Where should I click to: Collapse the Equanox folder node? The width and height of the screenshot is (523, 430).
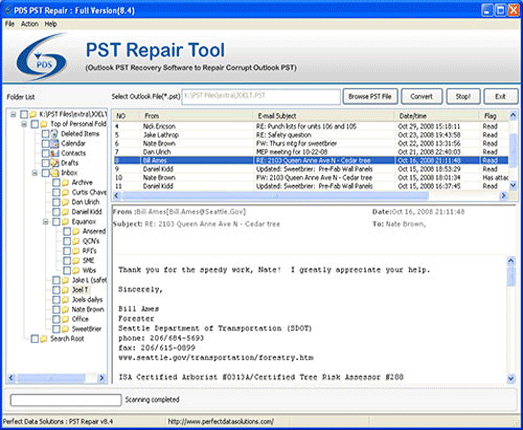[x=46, y=222]
